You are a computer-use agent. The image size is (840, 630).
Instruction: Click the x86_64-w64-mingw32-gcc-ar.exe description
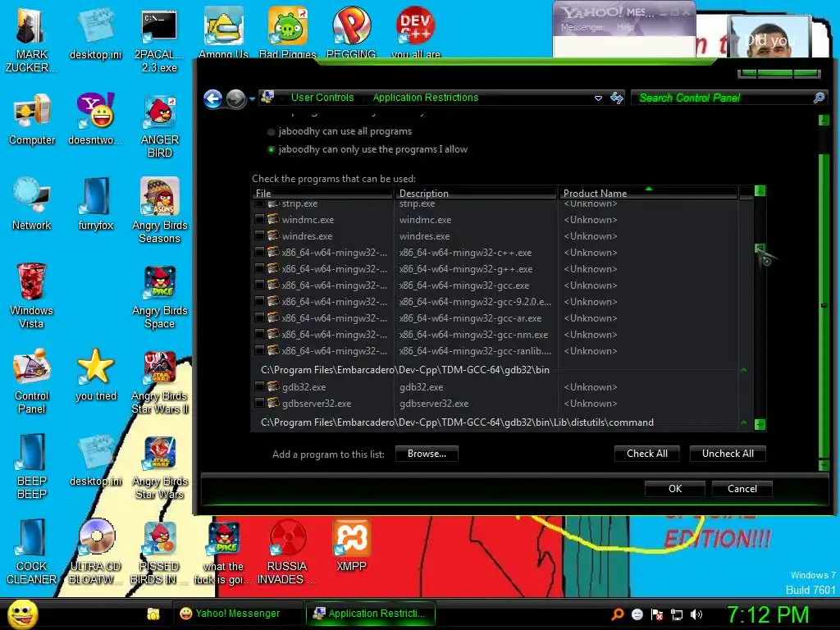[470, 318]
